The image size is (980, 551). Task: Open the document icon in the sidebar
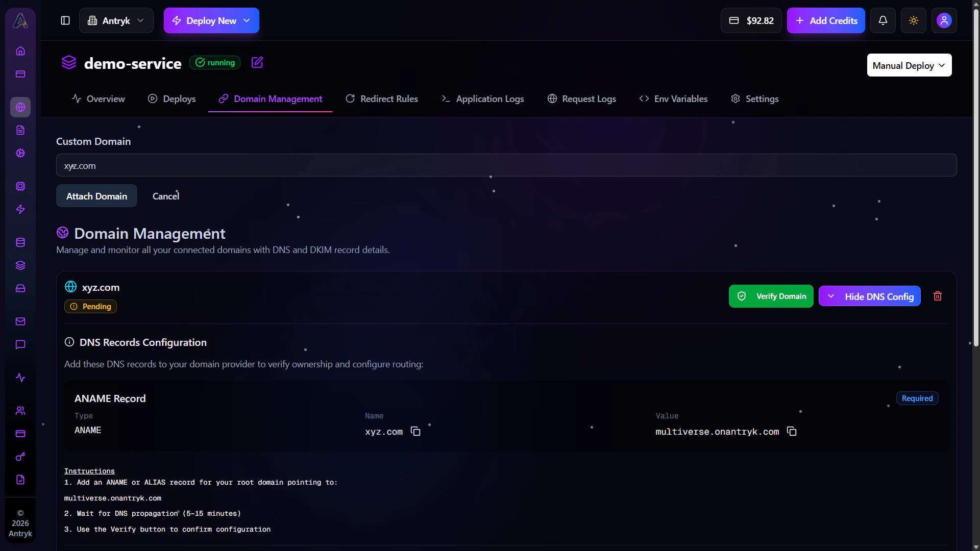tap(20, 130)
